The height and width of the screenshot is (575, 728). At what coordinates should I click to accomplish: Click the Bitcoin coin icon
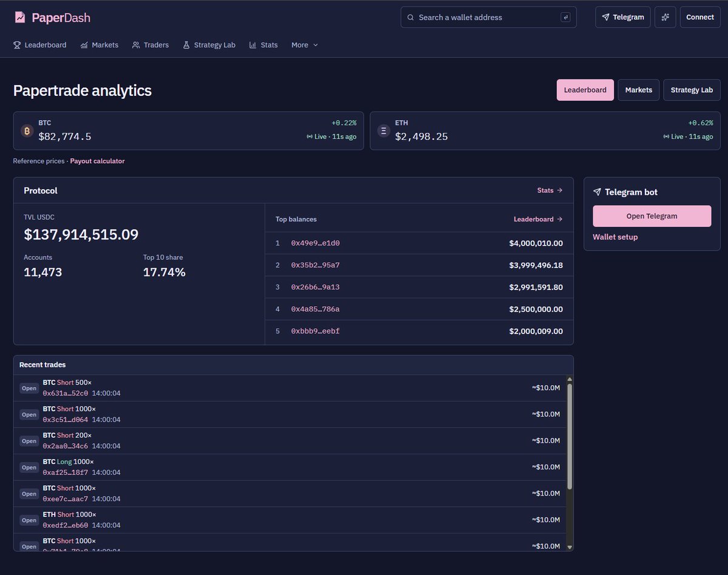tap(27, 130)
